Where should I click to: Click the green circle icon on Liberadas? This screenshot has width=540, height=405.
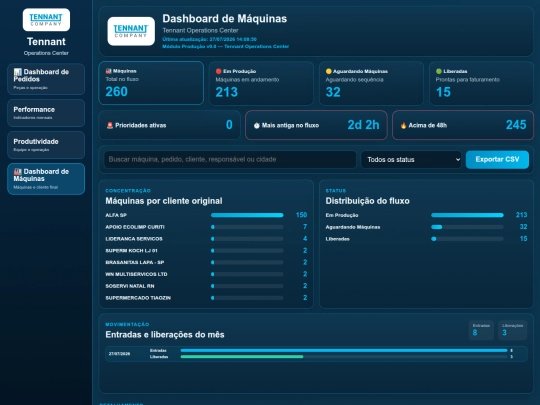(x=439, y=71)
